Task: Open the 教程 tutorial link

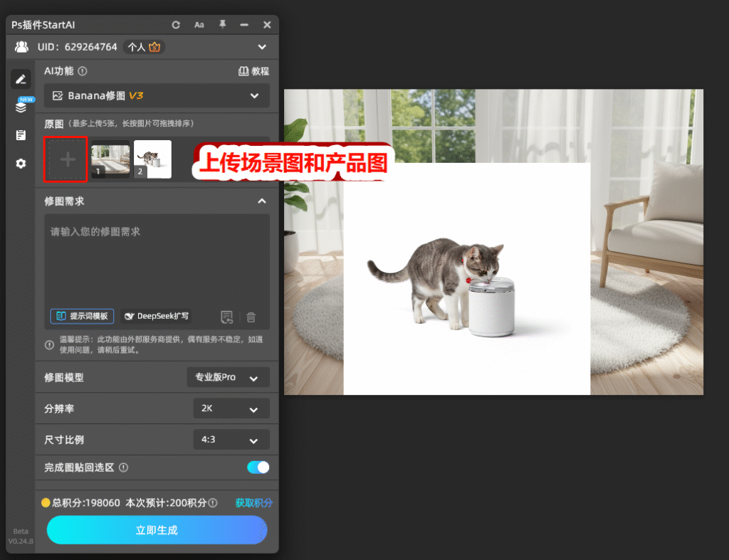Action: 254,71
